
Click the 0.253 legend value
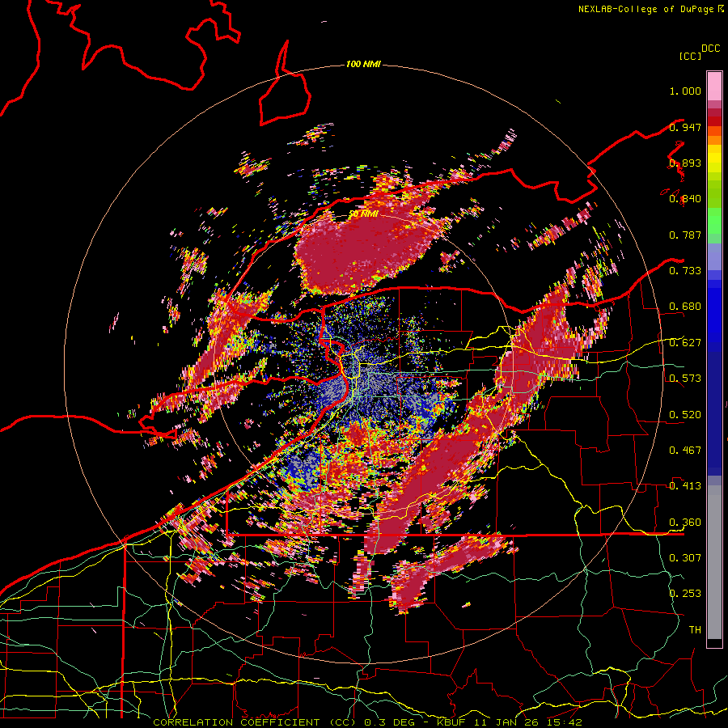click(685, 594)
